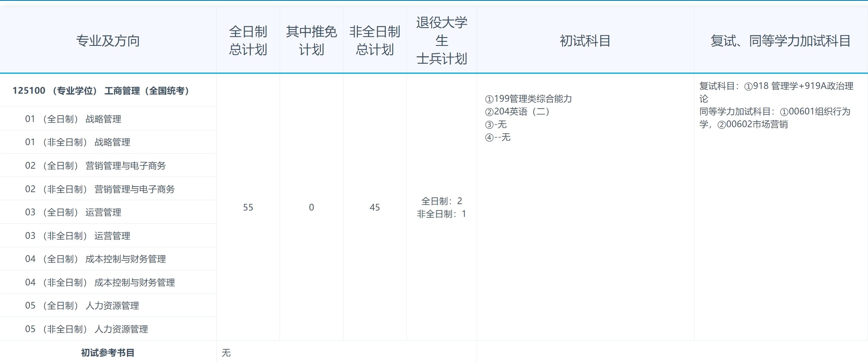The image size is (868, 362).
Task: Click the part-time total plan value 45
Action: coord(375,207)
